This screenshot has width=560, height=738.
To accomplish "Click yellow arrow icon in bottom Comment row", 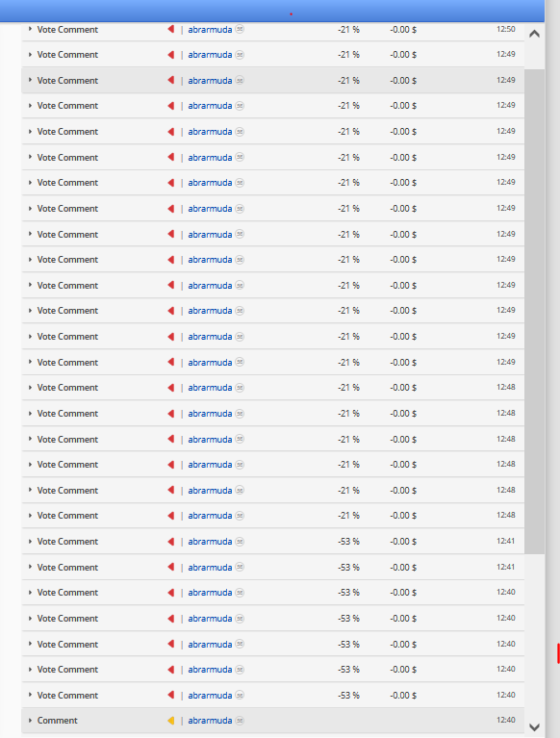I will click(171, 720).
